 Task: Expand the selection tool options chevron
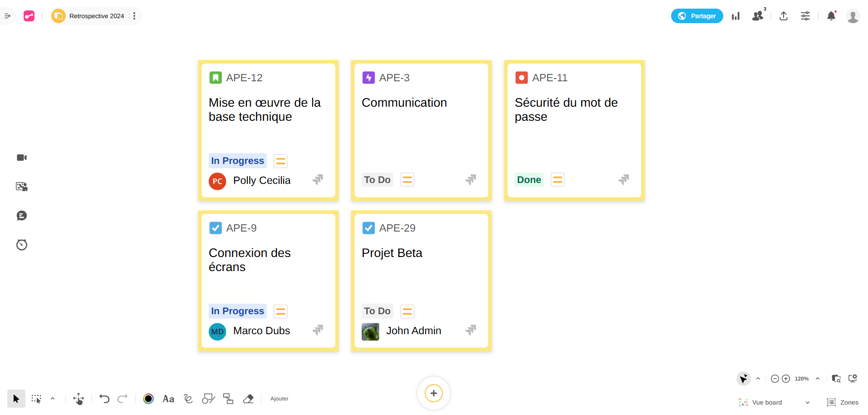[53, 399]
